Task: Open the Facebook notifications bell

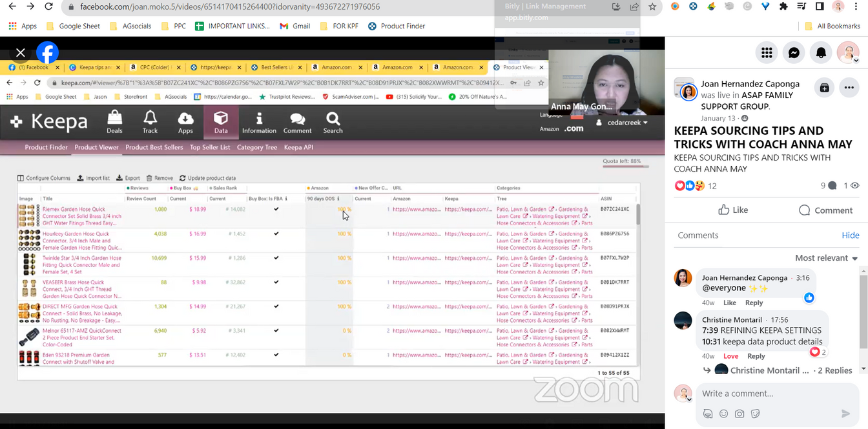Action: point(821,53)
